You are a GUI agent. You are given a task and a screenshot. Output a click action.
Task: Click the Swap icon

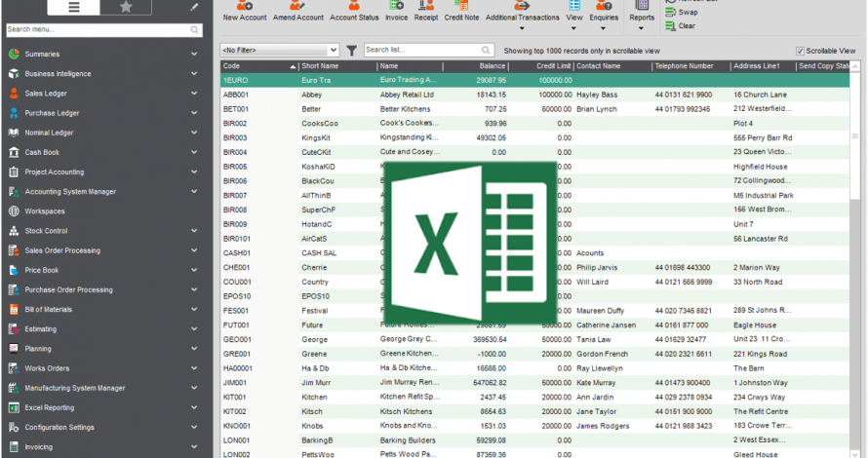tap(670, 12)
